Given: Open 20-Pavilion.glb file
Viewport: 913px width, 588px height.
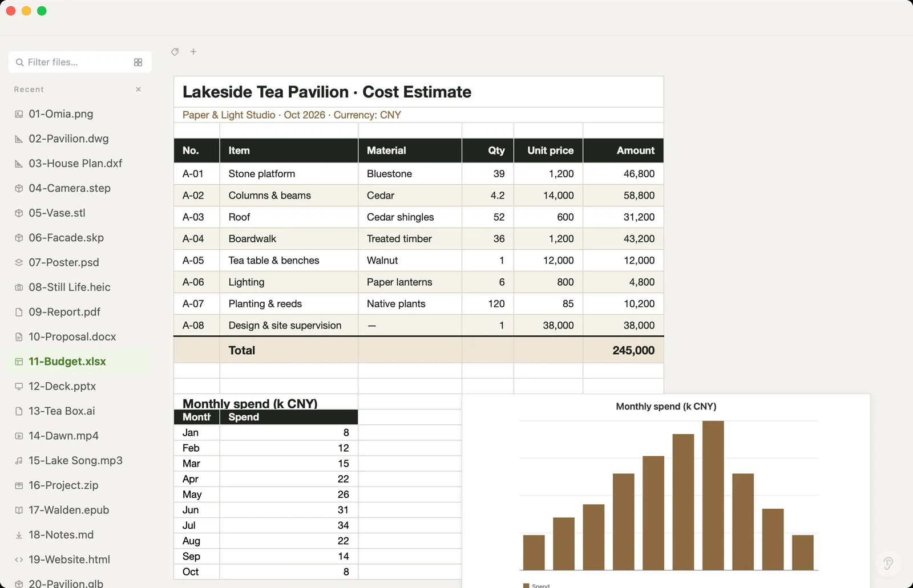Looking at the screenshot, I should point(80,583).
